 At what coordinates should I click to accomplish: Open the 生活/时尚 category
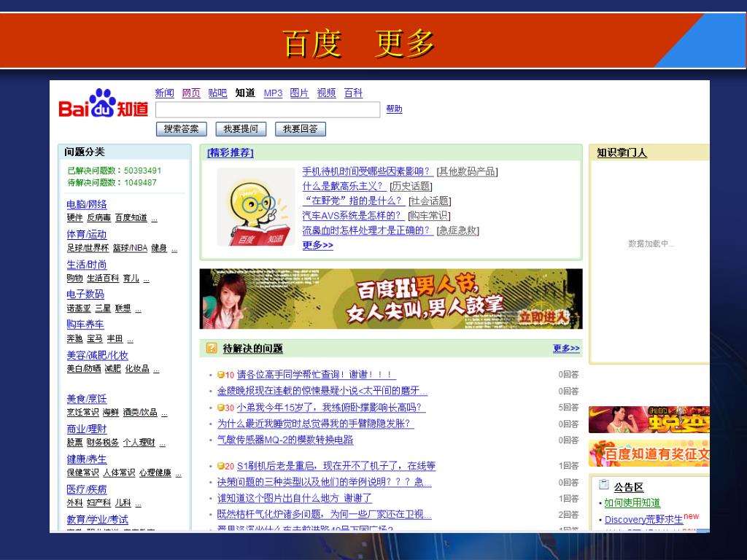pyautogui.click(x=87, y=265)
